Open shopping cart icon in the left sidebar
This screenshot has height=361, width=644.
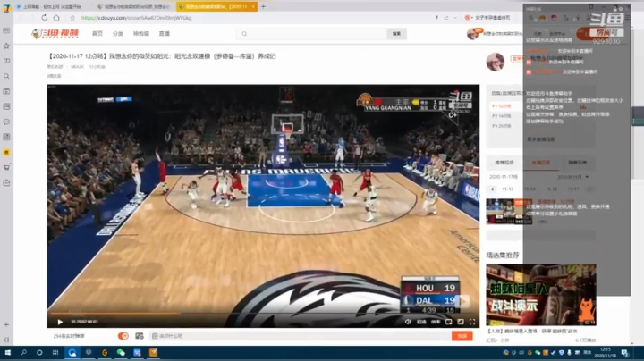[6, 167]
